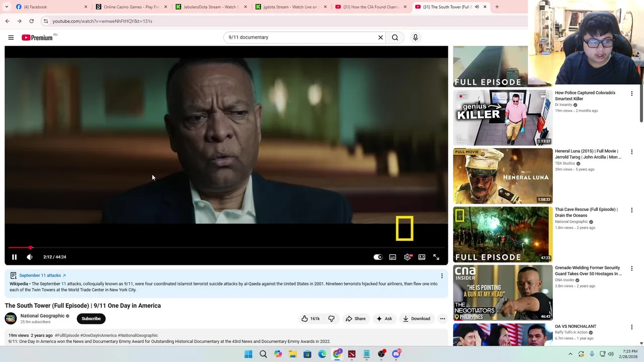This screenshot has height=362, width=644.
Task: Subscribe to National Geographic
Action: click(91, 319)
